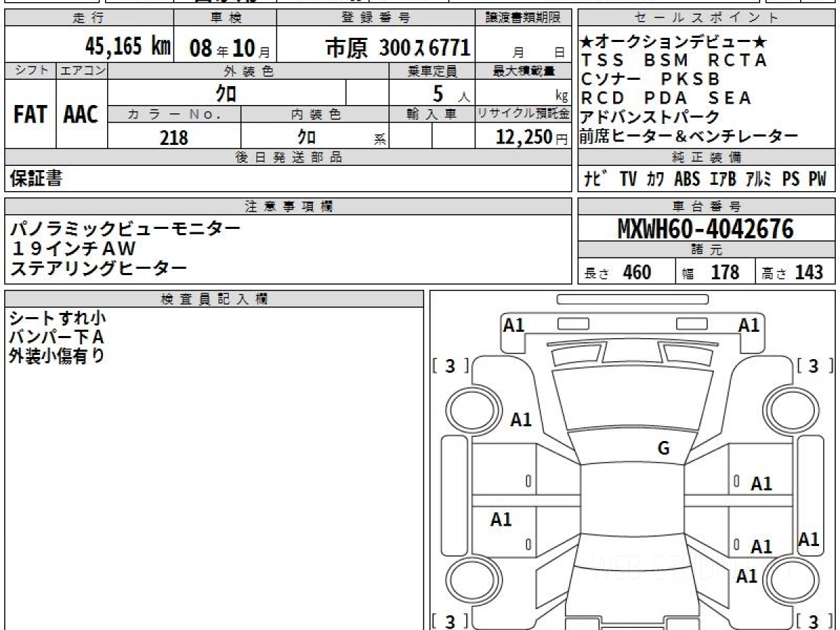Viewport: 840px width, 630px height.
Task: Click the top-right tire rating [3]
Action: [x=814, y=366]
